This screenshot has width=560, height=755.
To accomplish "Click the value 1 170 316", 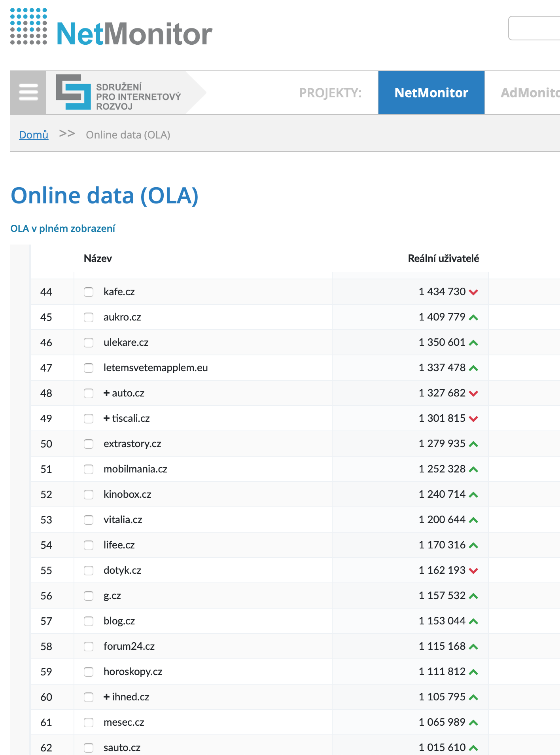I will 442,545.
